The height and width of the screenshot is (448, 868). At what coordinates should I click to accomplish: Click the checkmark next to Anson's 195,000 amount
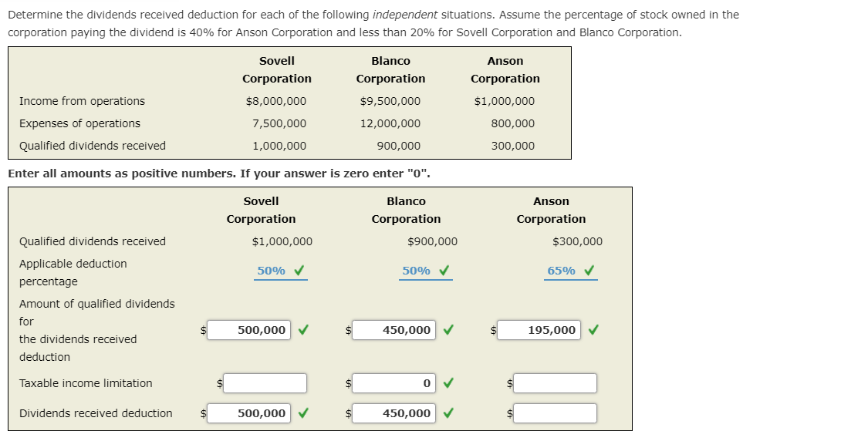point(594,329)
